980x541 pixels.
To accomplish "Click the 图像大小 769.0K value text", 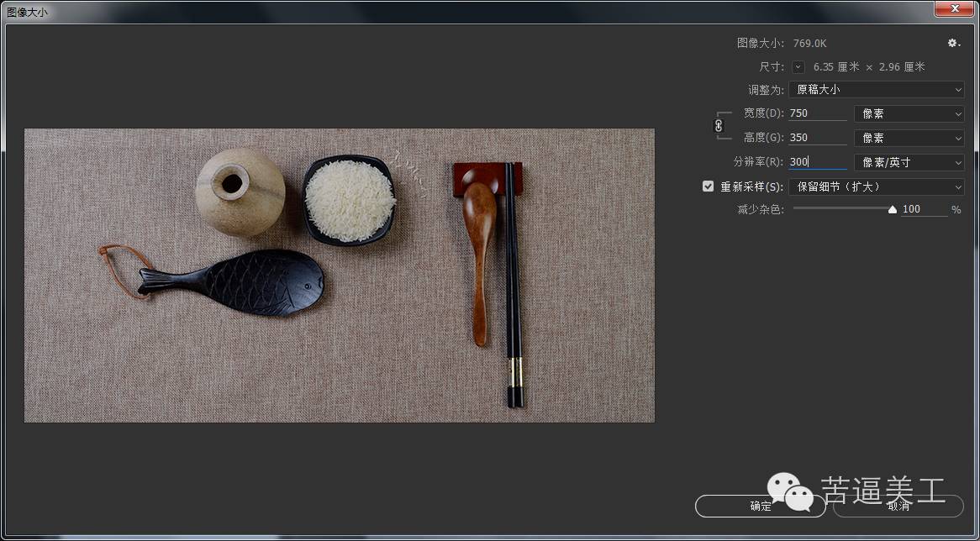I will 810,43.
